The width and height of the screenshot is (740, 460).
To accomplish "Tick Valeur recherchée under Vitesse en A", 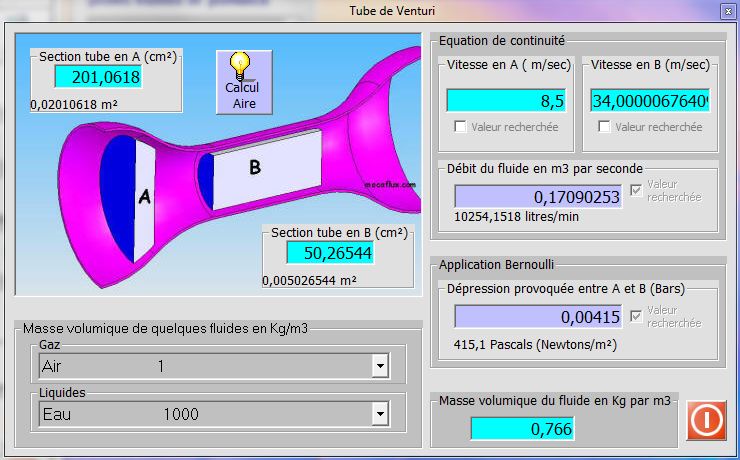I will pos(460,126).
